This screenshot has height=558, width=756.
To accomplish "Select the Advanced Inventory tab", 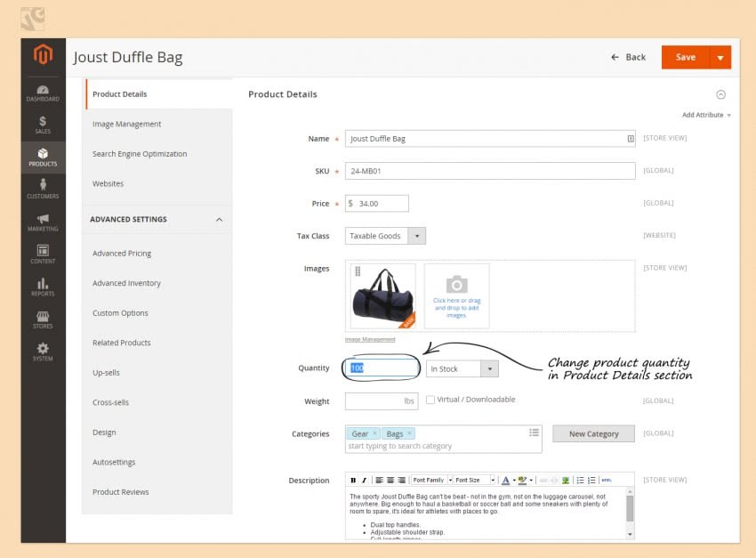I will (x=158, y=283).
